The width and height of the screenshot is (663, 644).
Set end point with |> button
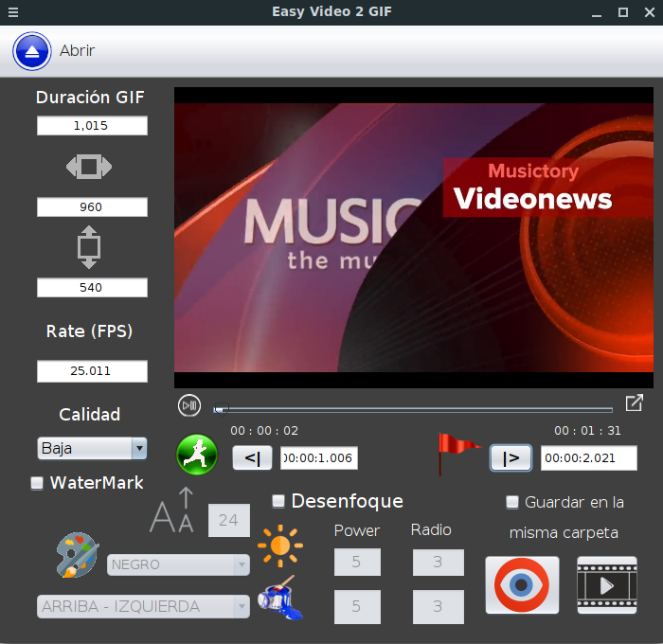click(511, 458)
